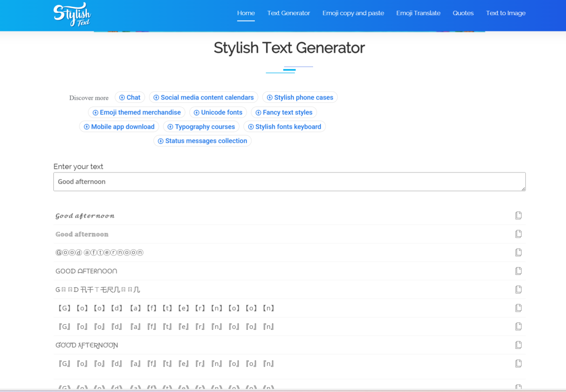Copy the bold outlined 'Good afternoon' text

point(518,234)
